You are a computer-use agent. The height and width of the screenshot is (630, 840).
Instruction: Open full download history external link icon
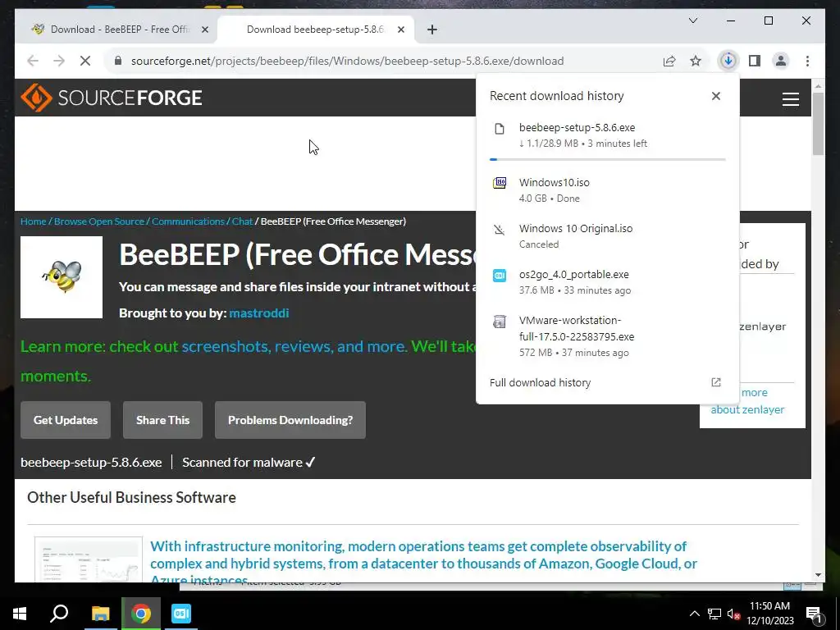(715, 382)
